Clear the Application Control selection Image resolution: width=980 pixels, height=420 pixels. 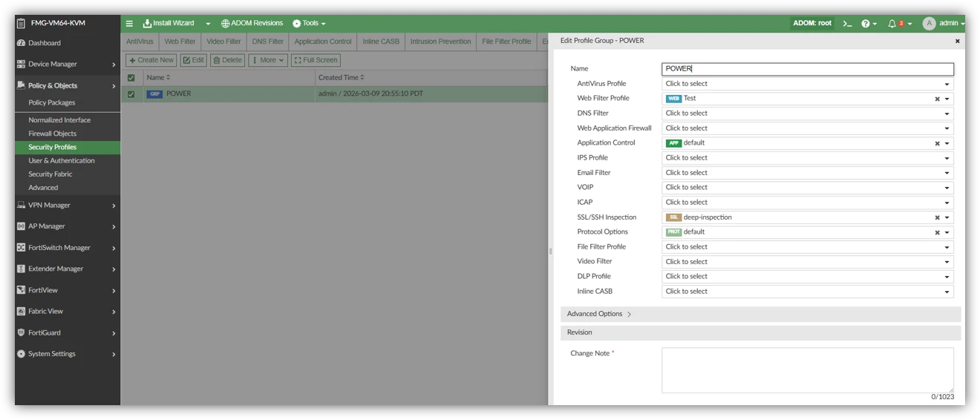[x=937, y=143]
